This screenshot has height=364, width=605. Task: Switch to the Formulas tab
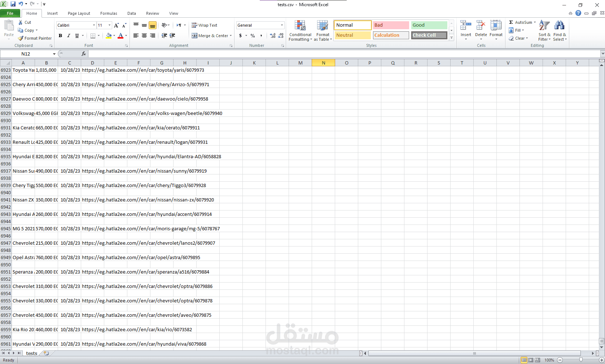coord(109,13)
